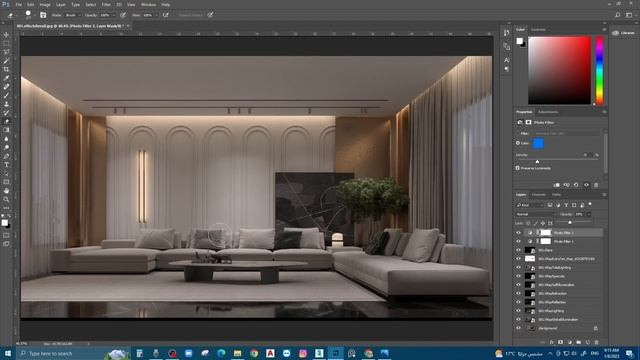Hide the Background layer
This screenshot has width=640, height=360.
tap(518, 328)
